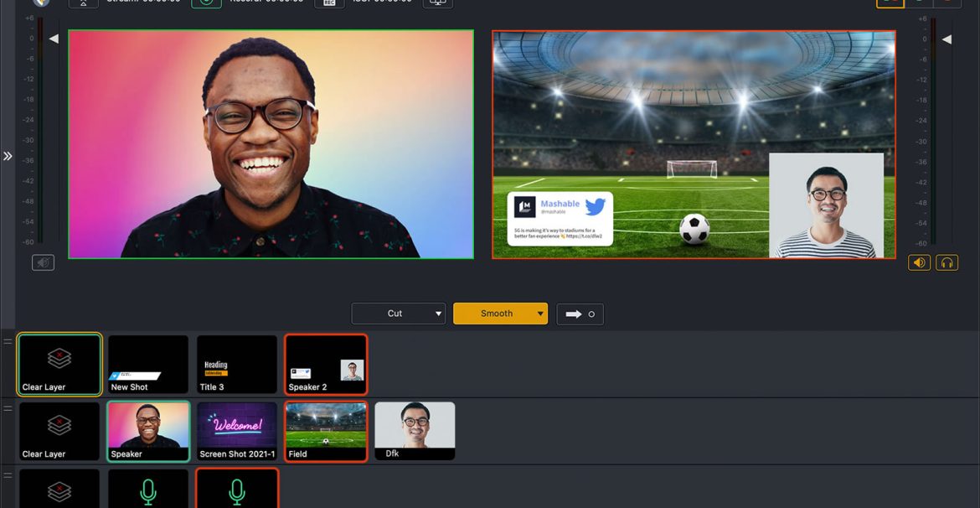Screen dimensions: 980x508
Task: Select the microphone shot without red outline
Action: click(x=148, y=489)
